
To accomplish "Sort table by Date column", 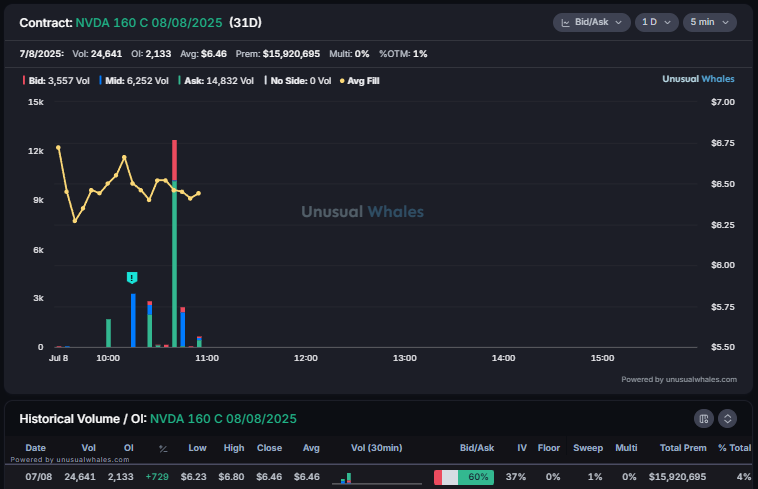I will point(35,448).
